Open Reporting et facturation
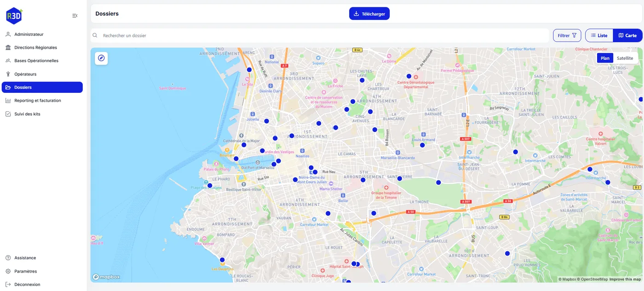 [42, 101]
